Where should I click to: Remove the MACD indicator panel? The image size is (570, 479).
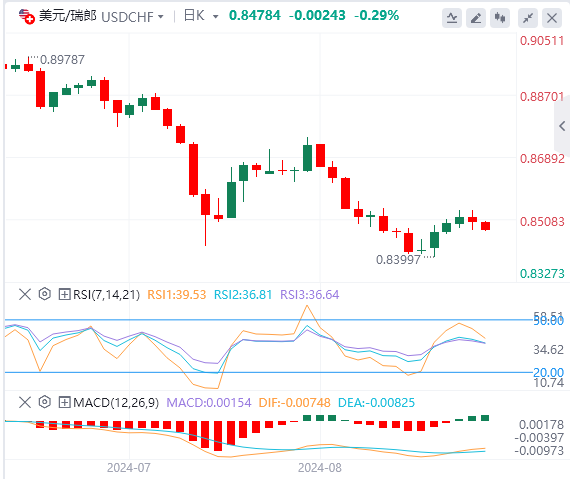click(25, 402)
